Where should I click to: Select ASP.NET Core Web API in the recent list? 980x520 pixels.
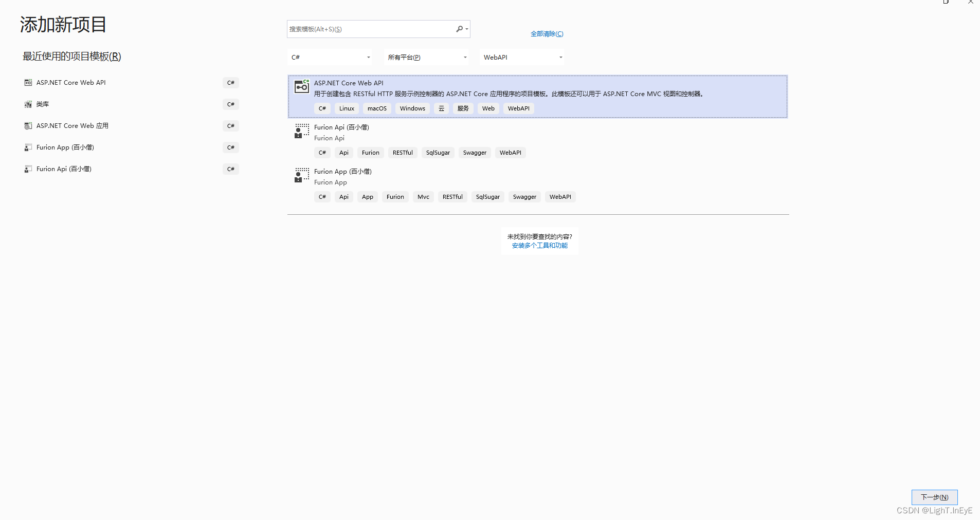point(131,83)
